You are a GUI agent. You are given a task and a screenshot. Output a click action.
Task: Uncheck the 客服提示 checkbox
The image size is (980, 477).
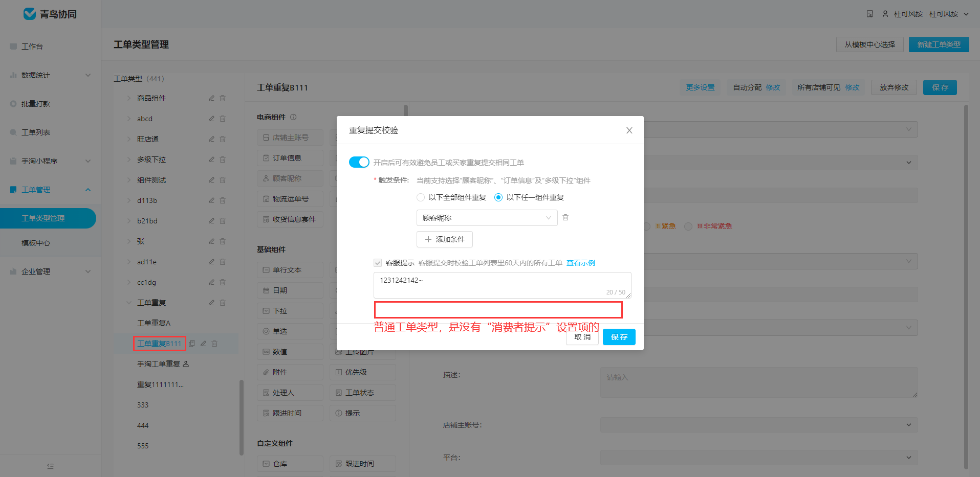[x=378, y=263]
